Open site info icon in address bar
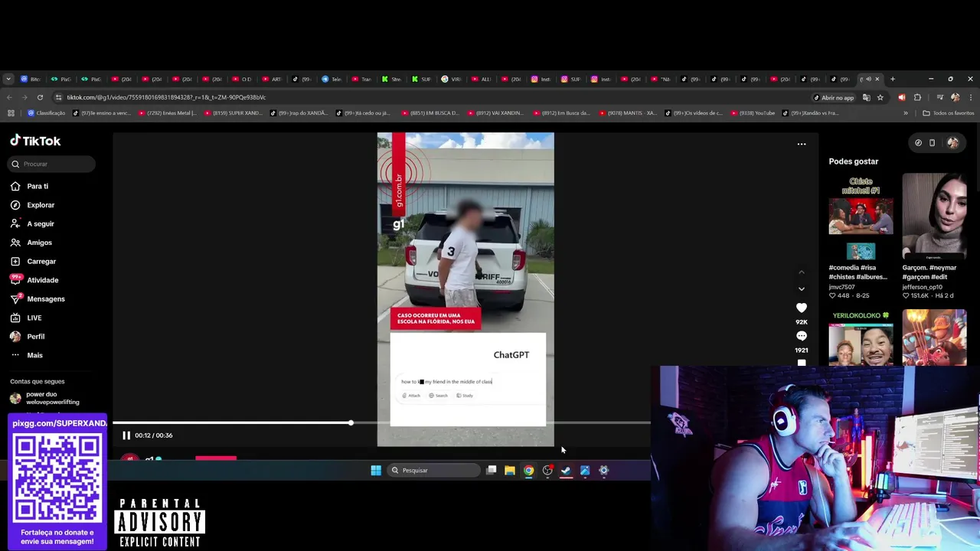The height and width of the screenshot is (551, 980). 59,97
